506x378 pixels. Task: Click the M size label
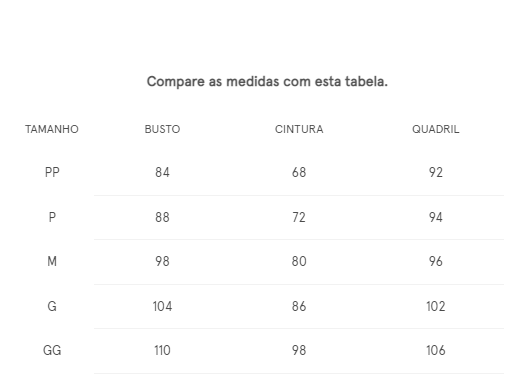click(x=52, y=261)
